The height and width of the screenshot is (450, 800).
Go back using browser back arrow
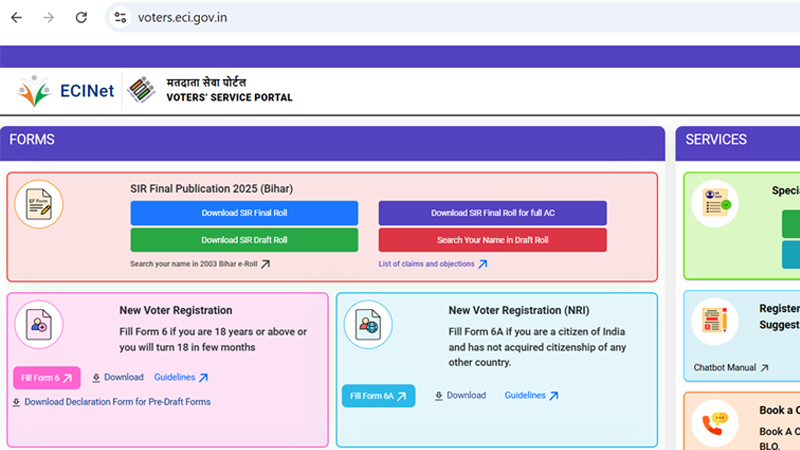tap(16, 17)
